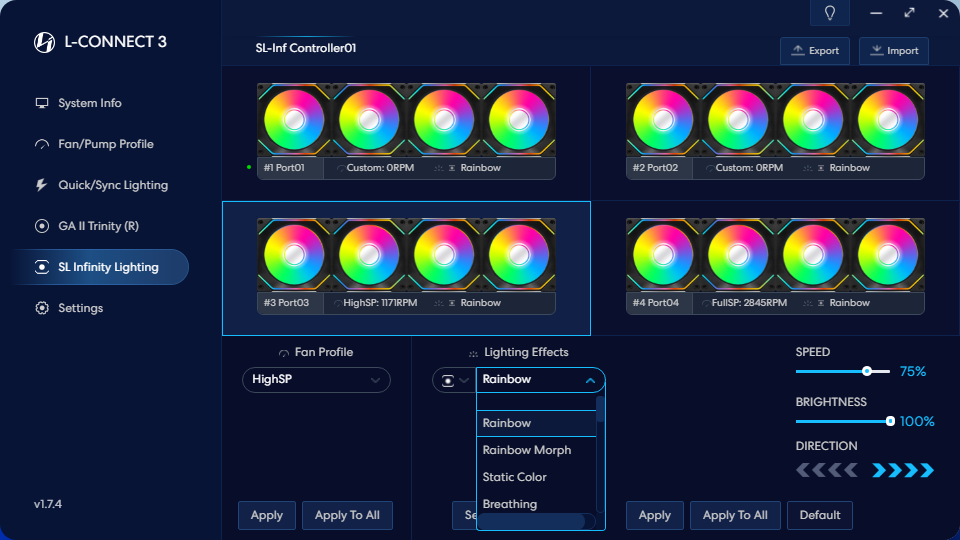Image resolution: width=960 pixels, height=540 pixels.
Task: Click Export button
Action: [x=815, y=51]
